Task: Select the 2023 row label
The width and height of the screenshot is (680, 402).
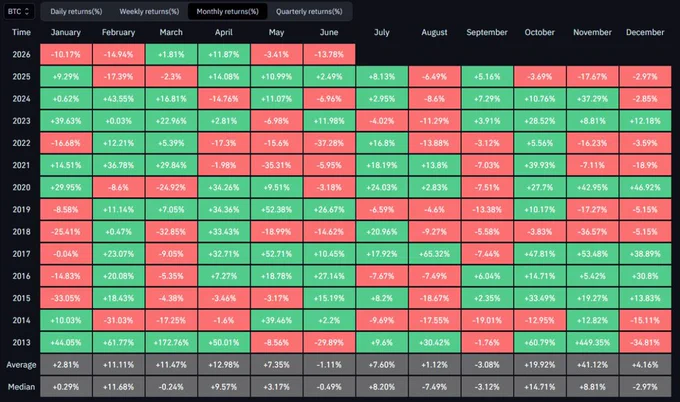Action: 21,121
